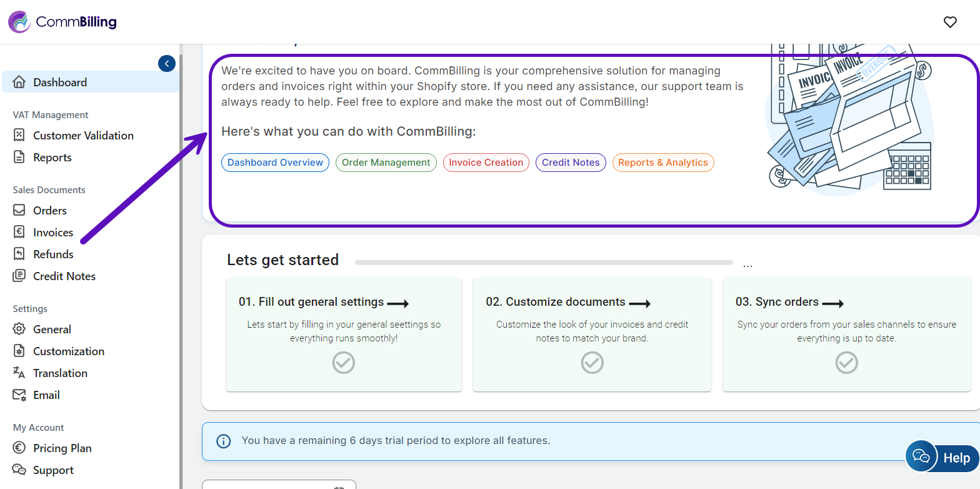Click the Email envelope icon
980x489 pixels.
pyautogui.click(x=19, y=395)
